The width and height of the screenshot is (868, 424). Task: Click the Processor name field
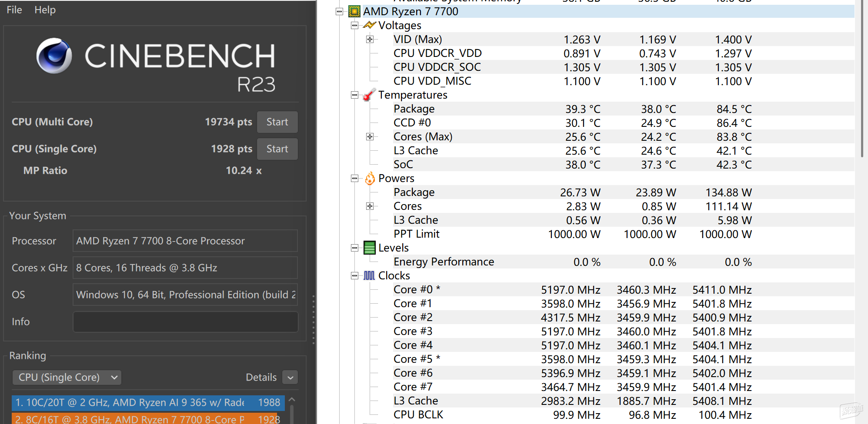[x=185, y=241]
